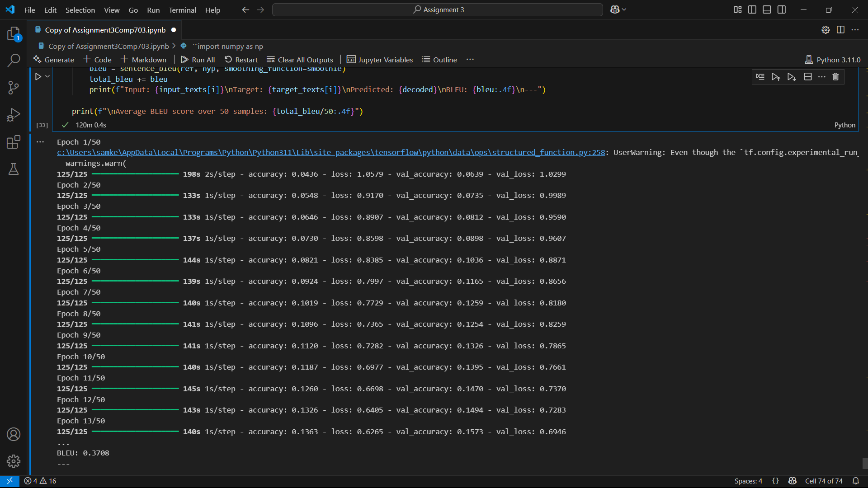The image size is (868, 488).
Task: Open the Source Control view
Action: [14, 88]
